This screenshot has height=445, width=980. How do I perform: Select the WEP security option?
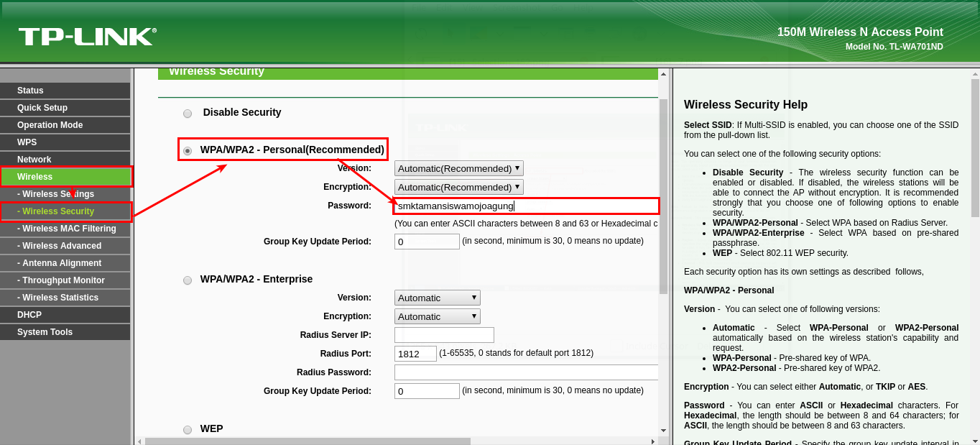pos(188,428)
